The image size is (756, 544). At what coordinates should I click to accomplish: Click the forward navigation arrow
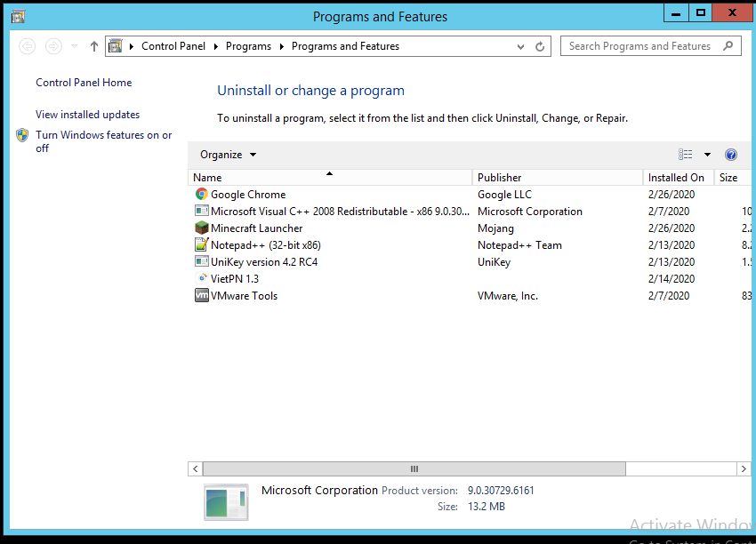point(53,46)
